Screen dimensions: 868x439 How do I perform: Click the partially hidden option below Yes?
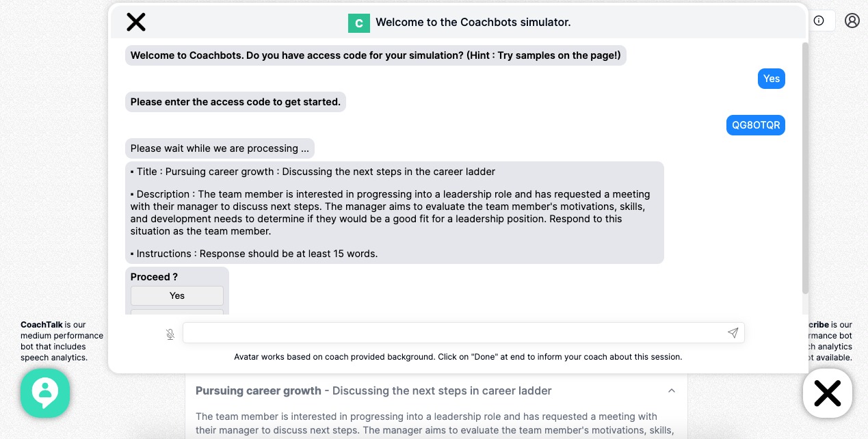click(x=177, y=312)
